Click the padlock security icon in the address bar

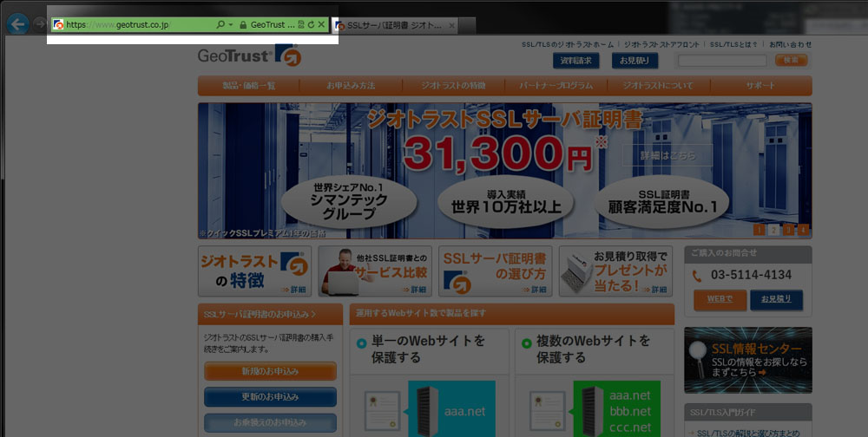(242, 25)
